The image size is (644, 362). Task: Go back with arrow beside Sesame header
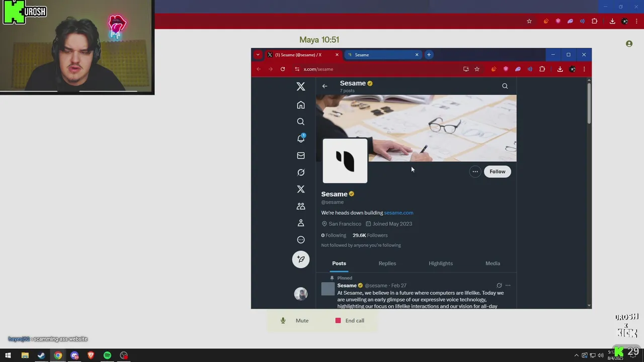pyautogui.click(x=325, y=86)
